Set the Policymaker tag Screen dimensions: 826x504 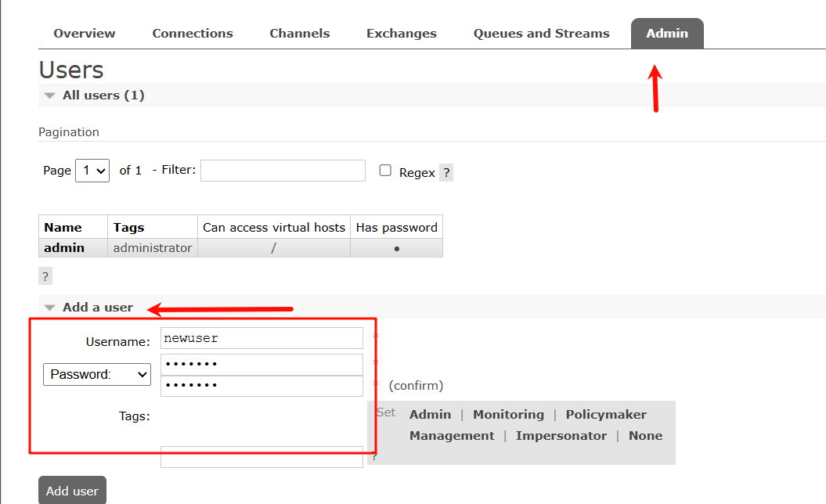(606, 415)
